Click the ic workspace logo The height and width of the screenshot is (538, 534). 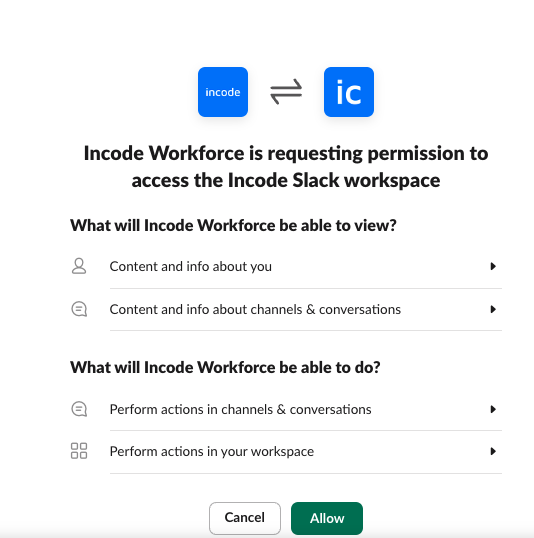(x=349, y=92)
